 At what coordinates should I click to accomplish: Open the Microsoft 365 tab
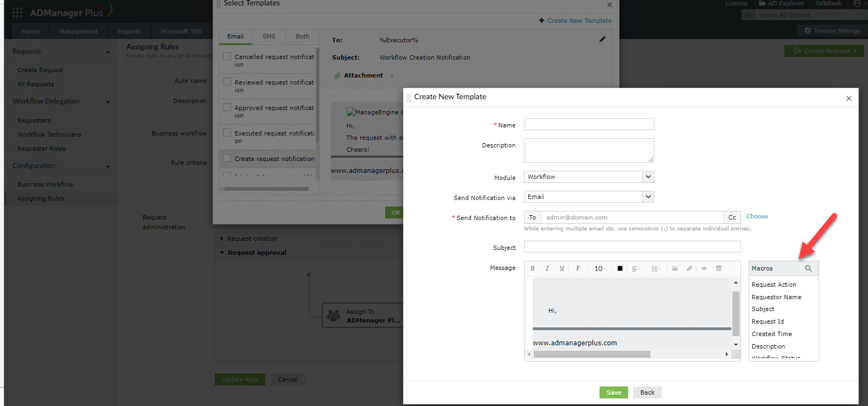(x=181, y=31)
